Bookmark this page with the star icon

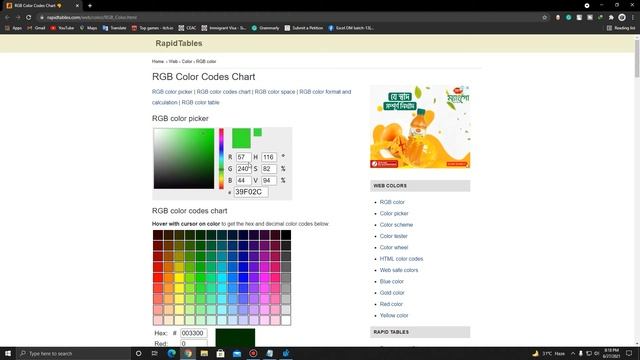point(544,18)
